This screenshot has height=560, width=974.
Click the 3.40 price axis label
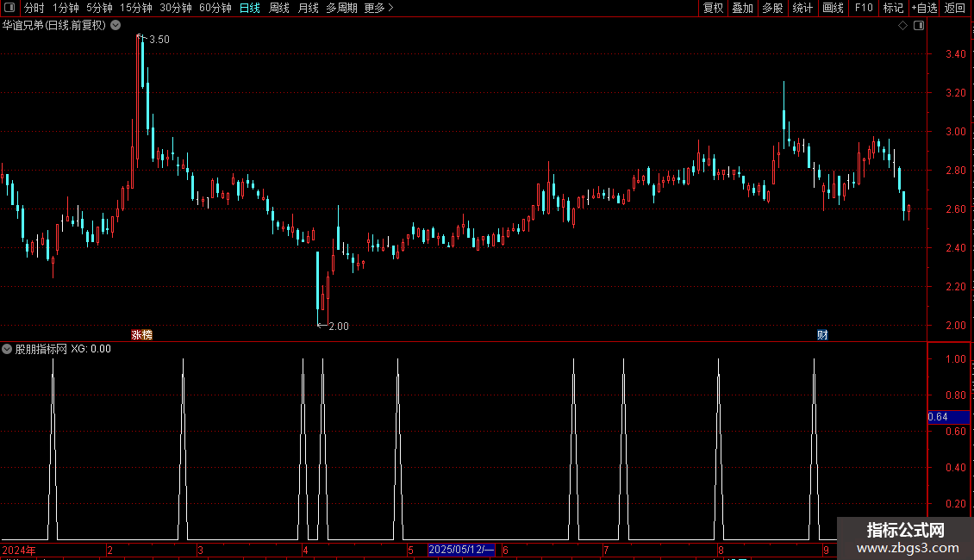955,54
